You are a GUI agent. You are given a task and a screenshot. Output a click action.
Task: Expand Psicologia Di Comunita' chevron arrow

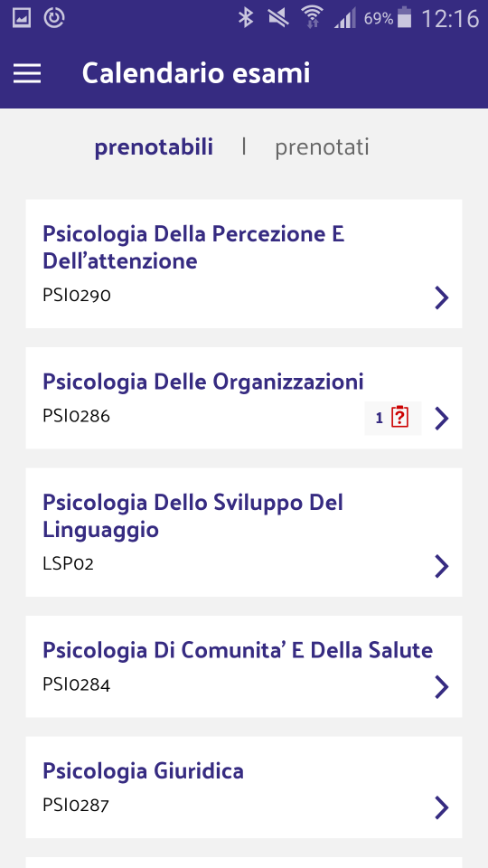click(x=441, y=687)
